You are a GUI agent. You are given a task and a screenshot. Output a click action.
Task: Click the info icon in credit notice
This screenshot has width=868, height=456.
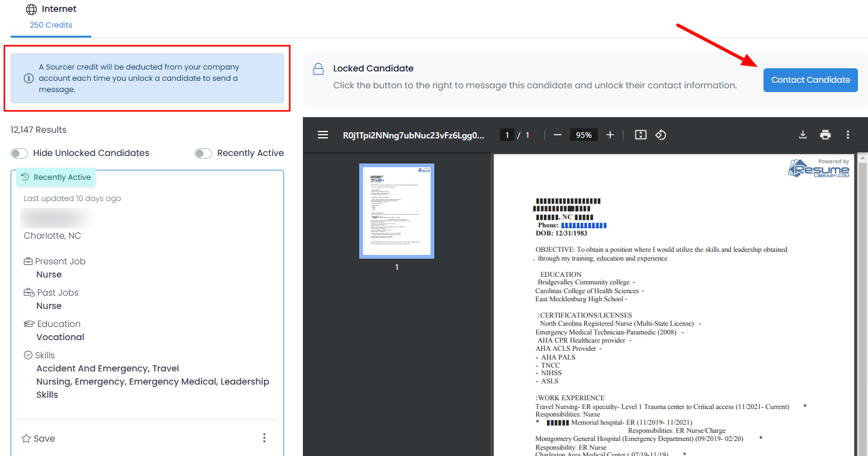(x=29, y=78)
